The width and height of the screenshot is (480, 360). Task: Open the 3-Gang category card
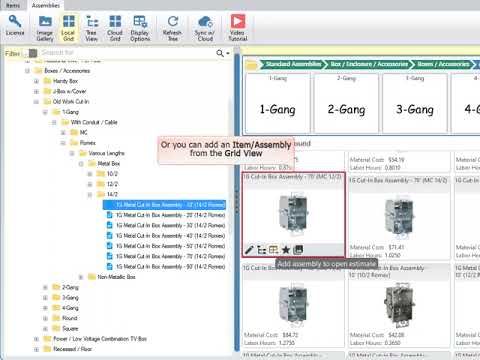(415, 103)
